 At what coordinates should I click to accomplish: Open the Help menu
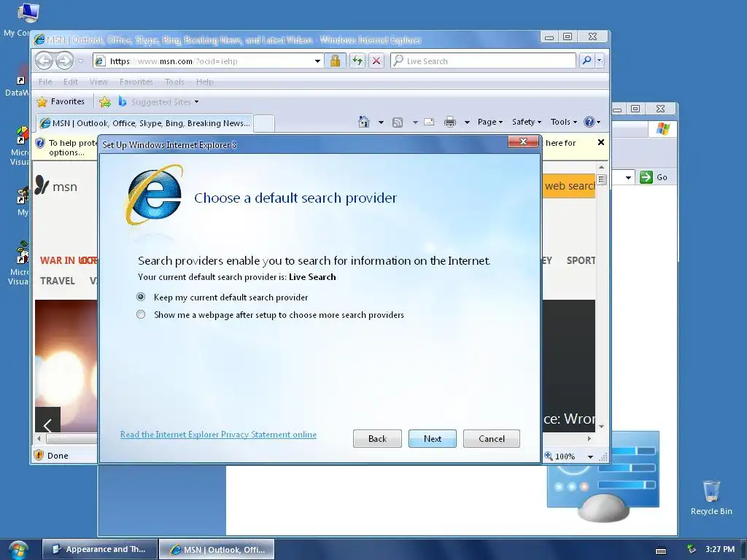[204, 82]
